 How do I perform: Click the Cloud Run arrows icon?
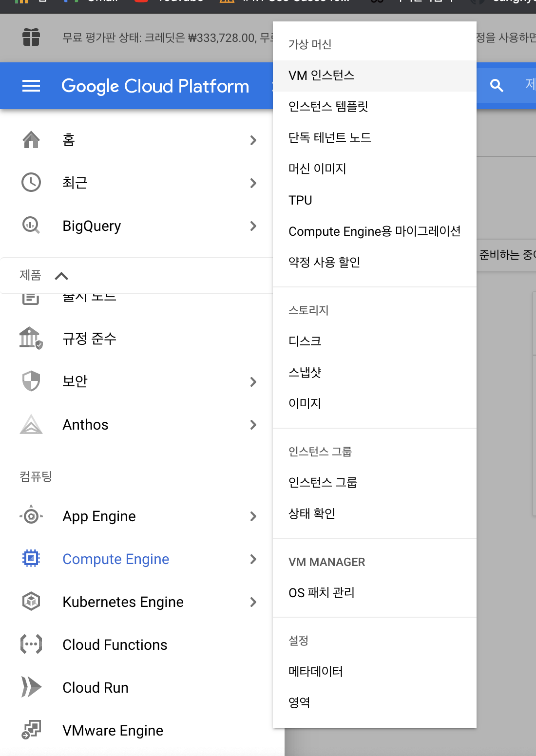pyautogui.click(x=31, y=687)
